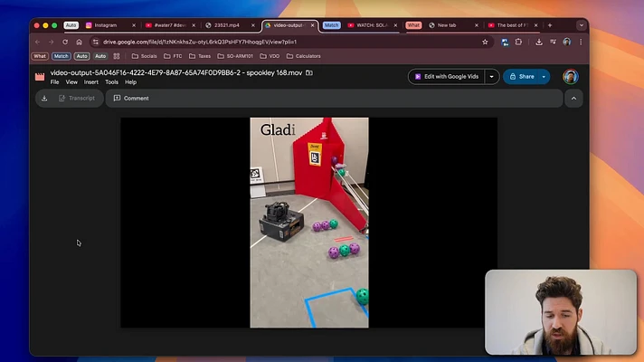Add a new browser tab with plus
This screenshot has width=644, height=362.
(550, 25)
